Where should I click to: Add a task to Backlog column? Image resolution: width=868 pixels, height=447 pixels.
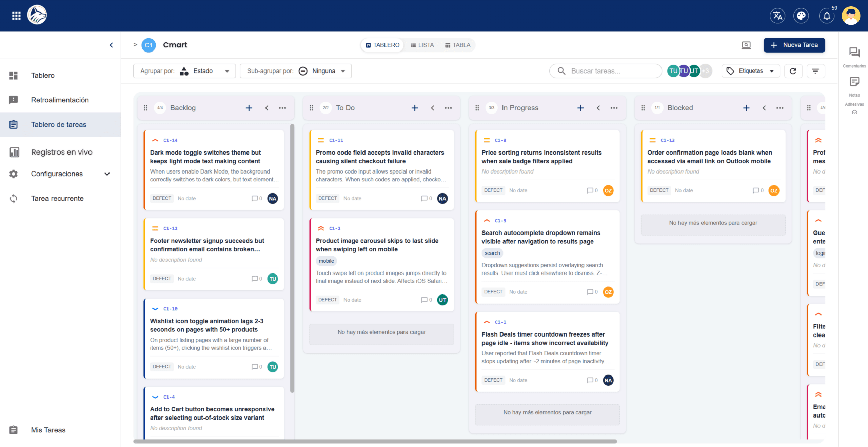pos(249,108)
